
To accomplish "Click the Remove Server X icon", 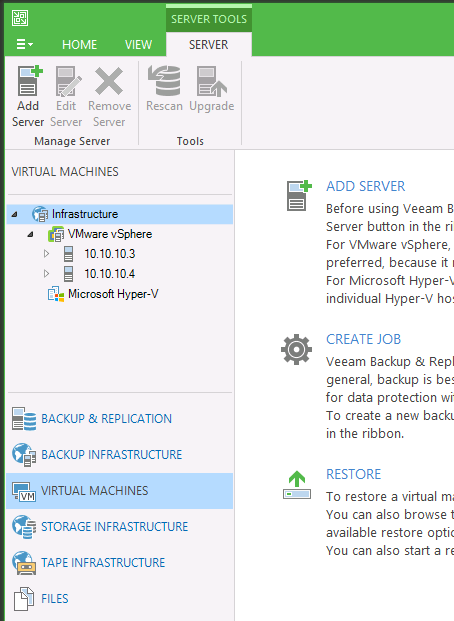I will (109, 81).
